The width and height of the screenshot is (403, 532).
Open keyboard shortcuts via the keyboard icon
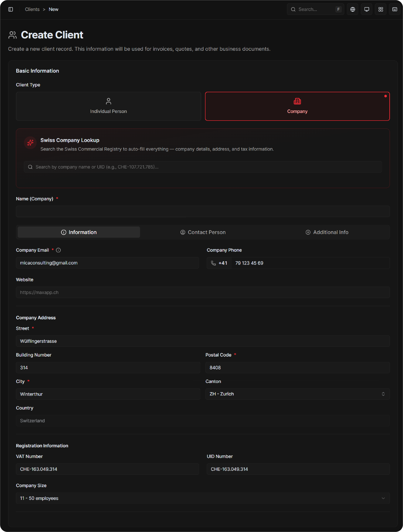pos(395,9)
